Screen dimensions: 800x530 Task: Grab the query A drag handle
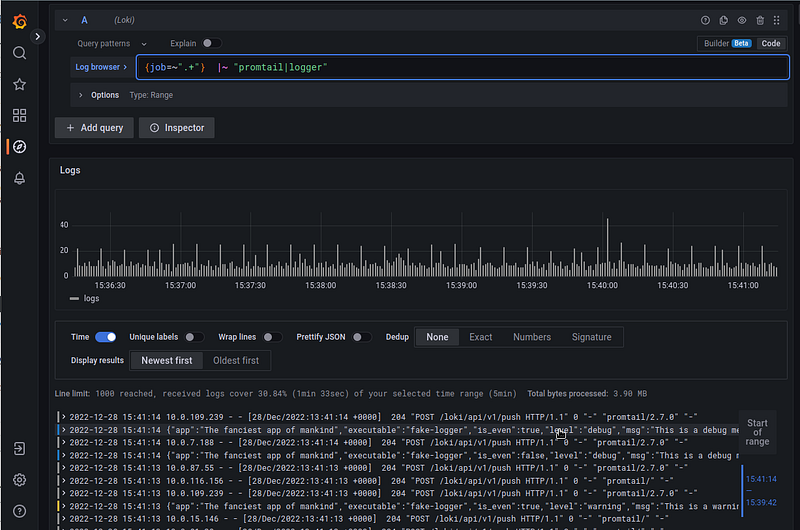click(x=777, y=20)
